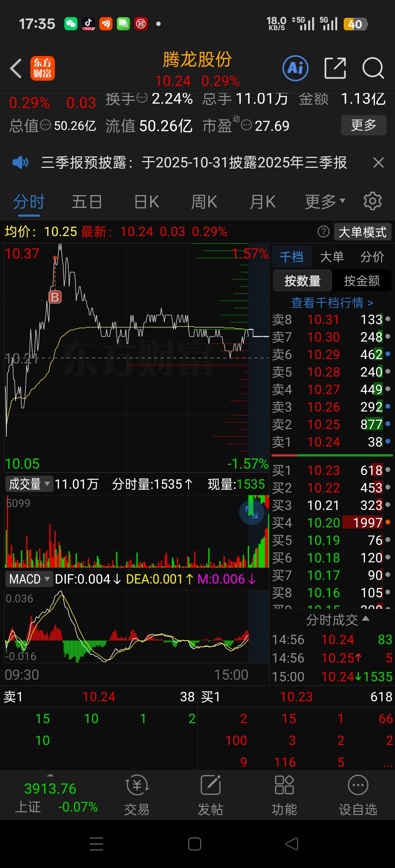The width and height of the screenshot is (395, 868).
Task: Open the 成交量 indicator dropdown
Action: point(29,484)
